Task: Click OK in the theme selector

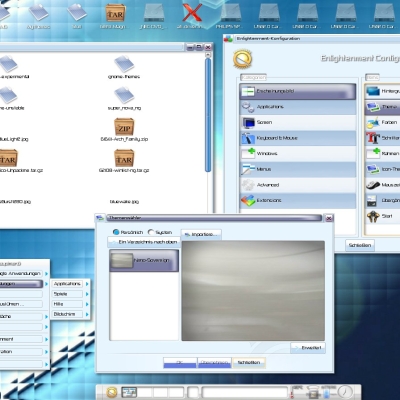Action: coord(180,363)
